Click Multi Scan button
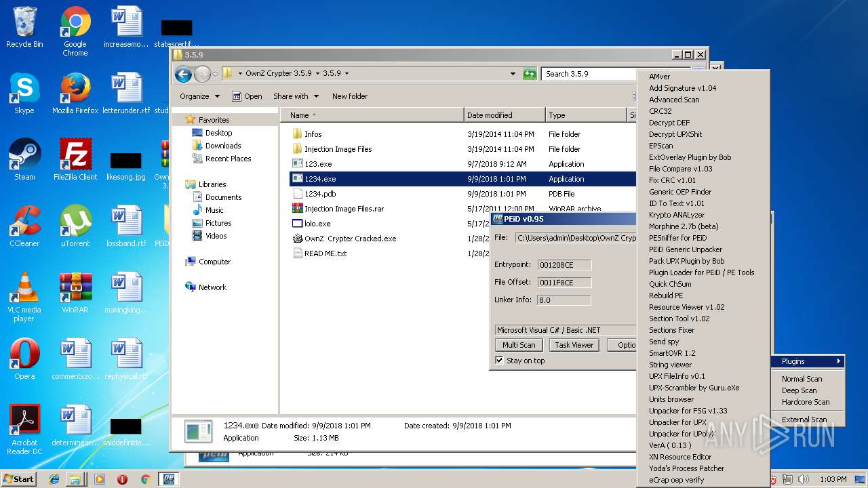868x488 pixels. [519, 345]
